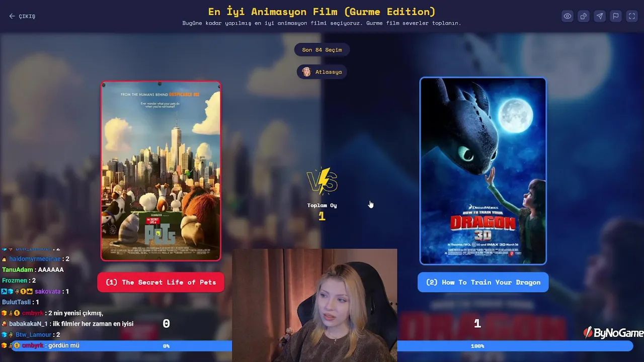Click chat message 'gördün mü'
Image resolution: width=644 pixels, height=362 pixels.
pyautogui.click(x=64, y=345)
